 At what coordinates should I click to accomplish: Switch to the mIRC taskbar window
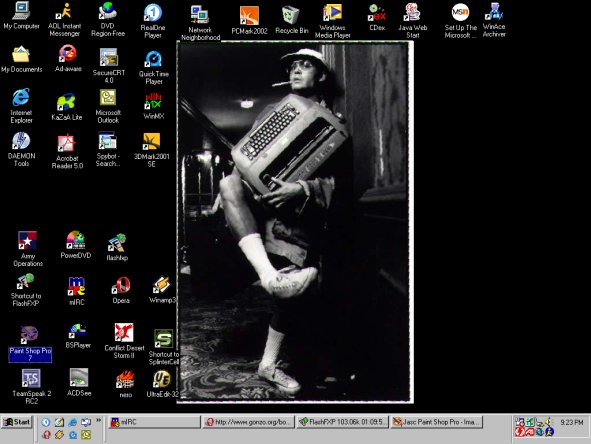[x=154, y=422]
